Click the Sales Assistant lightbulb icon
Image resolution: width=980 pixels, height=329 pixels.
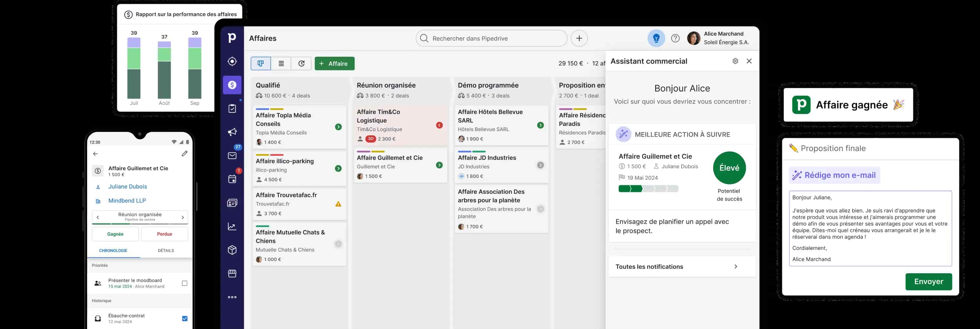pos(656,38)
